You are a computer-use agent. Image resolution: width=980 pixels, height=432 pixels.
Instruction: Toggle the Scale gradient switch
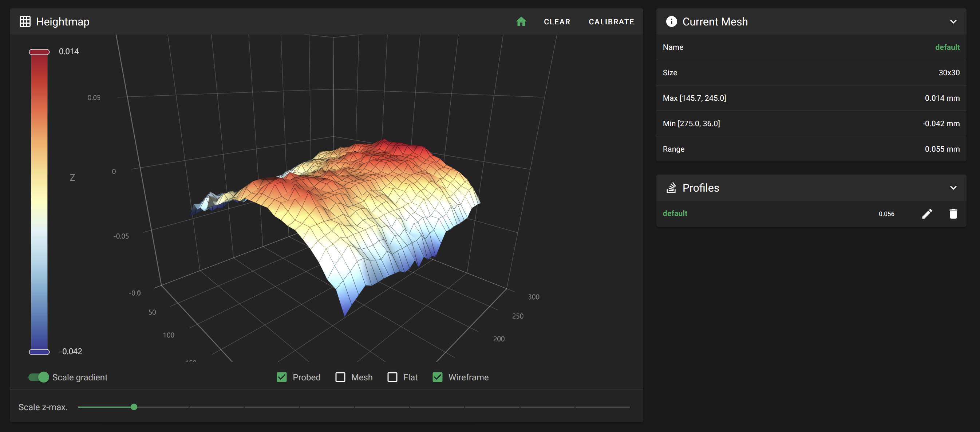39,377
